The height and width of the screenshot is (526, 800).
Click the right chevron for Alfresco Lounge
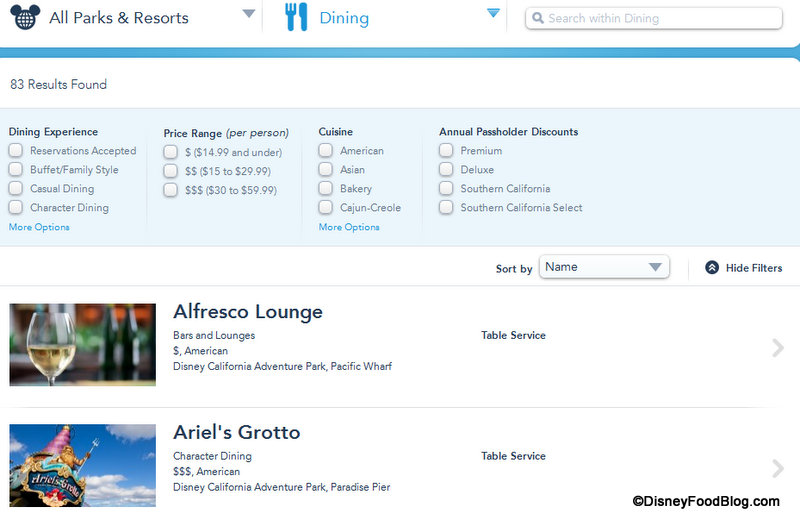pos(778,348)
